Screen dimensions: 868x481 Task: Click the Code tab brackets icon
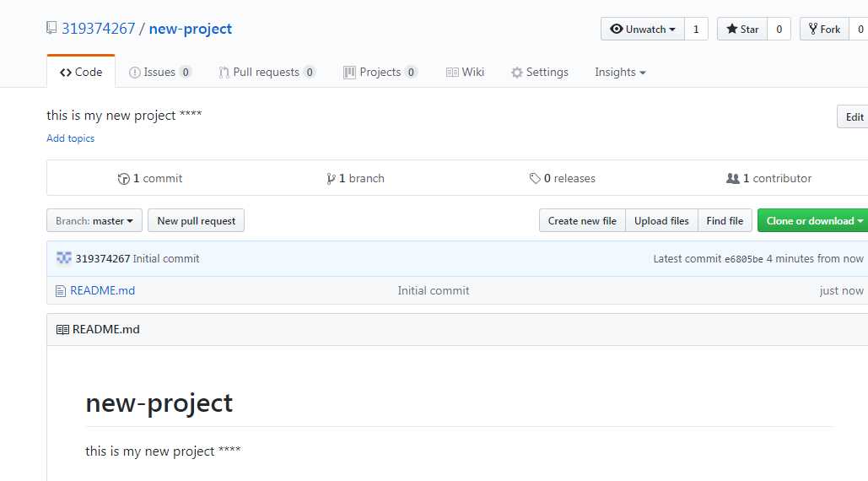pyautogui.click(x=66, y=73)
